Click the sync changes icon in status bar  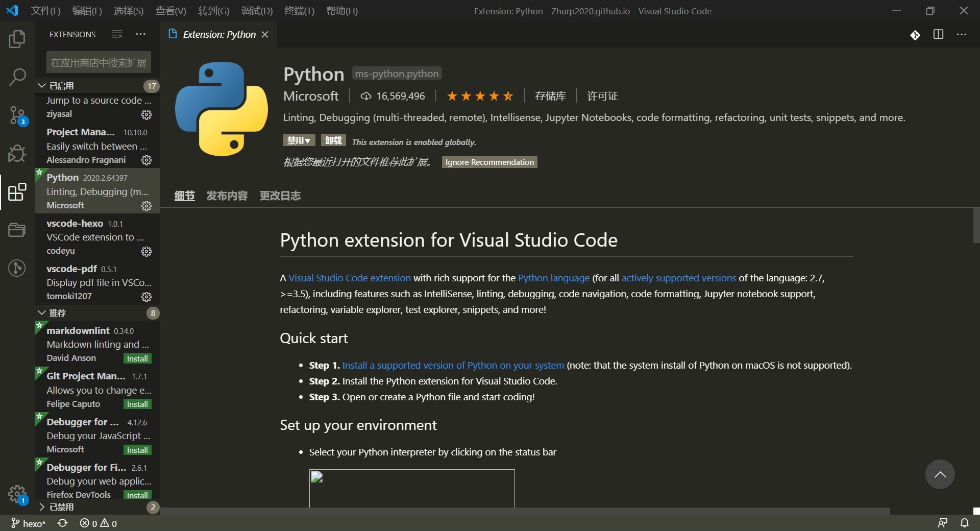[x=62, y=523]
